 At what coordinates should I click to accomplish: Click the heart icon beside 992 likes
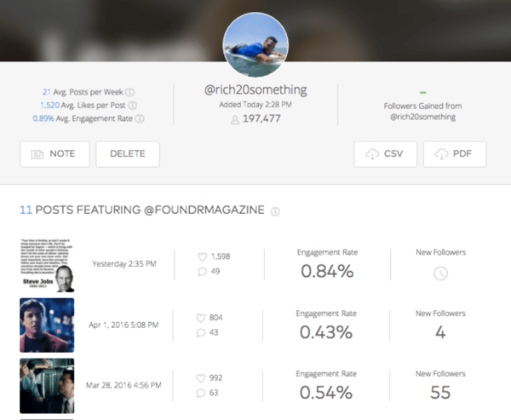[201, 378]
